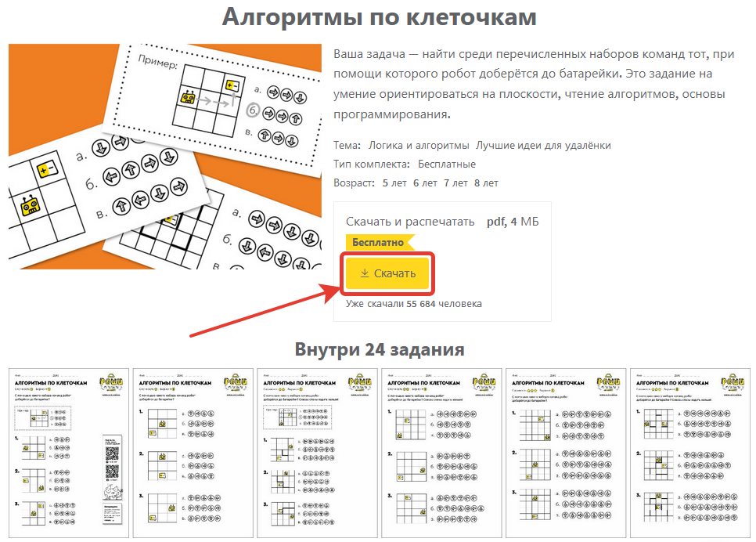
Task: Open the second worksheet page thumbnail
Action: coord(193,453)
